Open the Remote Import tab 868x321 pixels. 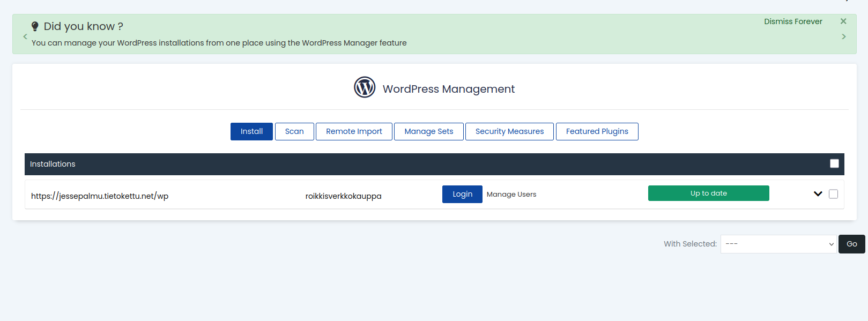[354, 131]
